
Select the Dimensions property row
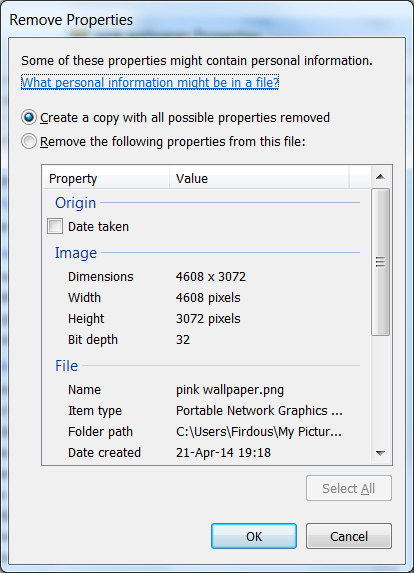pyautogui.click(x=206, y=277)
